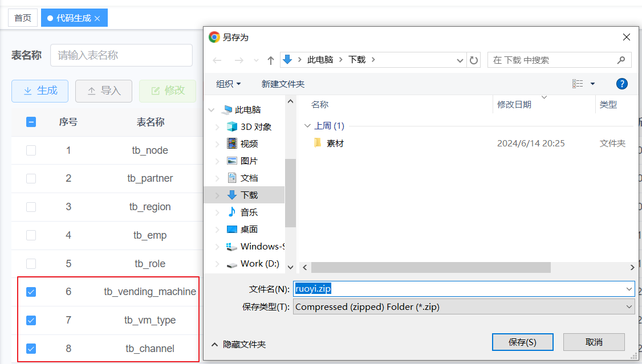Uncheck the tb_channel row checkbox
This screenshot has width=642, height=364.
(x=31, y=349)
